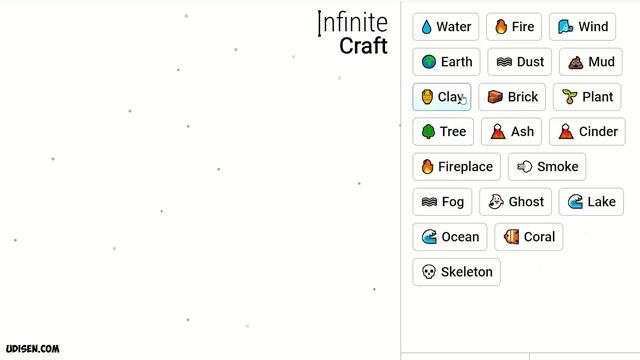This screenshot has height=360, width=640.
Task: Click the Water droplet icon
Action: (426, 27)
